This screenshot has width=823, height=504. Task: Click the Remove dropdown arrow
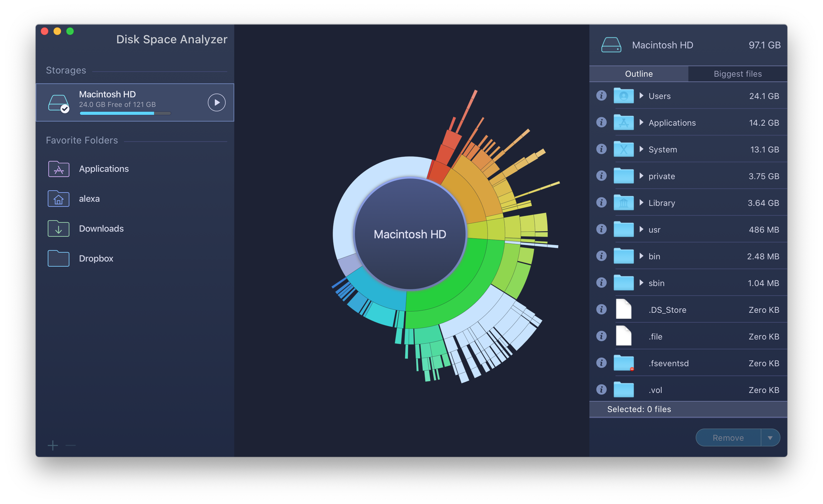pos(772,437)
